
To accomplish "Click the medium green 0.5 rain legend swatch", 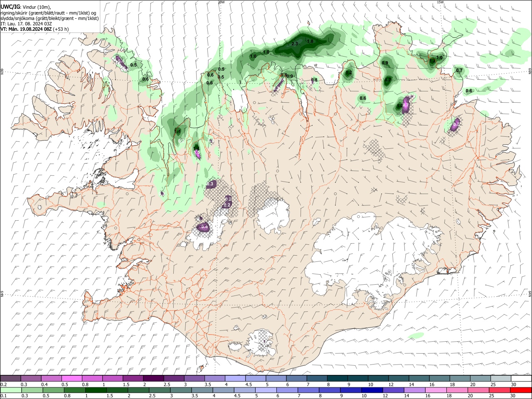I will click(x=53, y=390).
